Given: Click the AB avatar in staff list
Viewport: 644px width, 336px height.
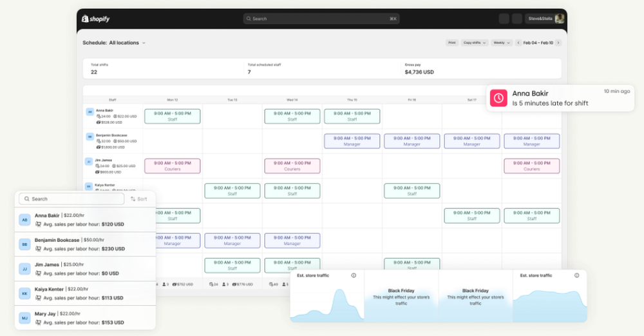Looking at the screenshot, I should 24,220.
